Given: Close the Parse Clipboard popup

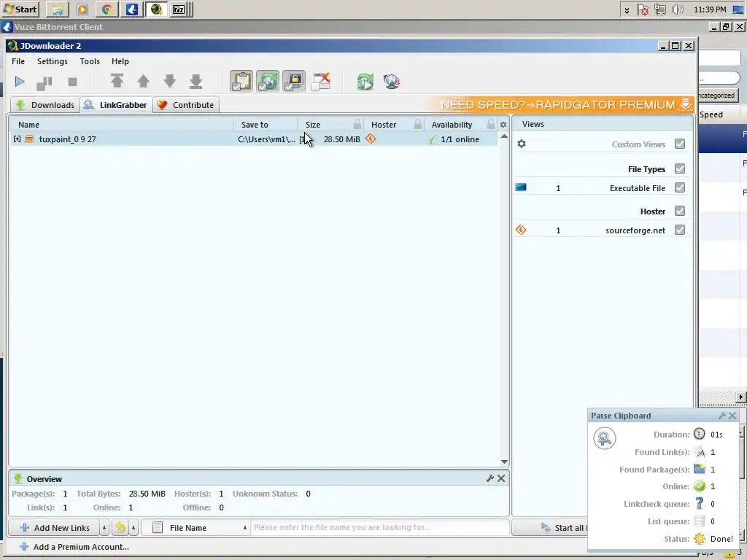Looking at the screenshot, I should click(x=732, y=415).
